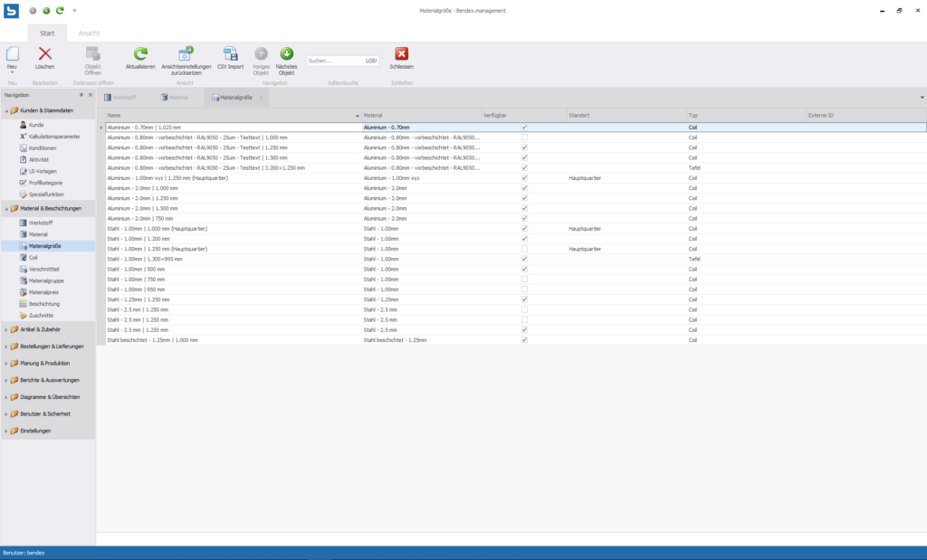Click the Neu document icon
The width and height of the screenshot is (927, 560).
[x=12, y=54]
